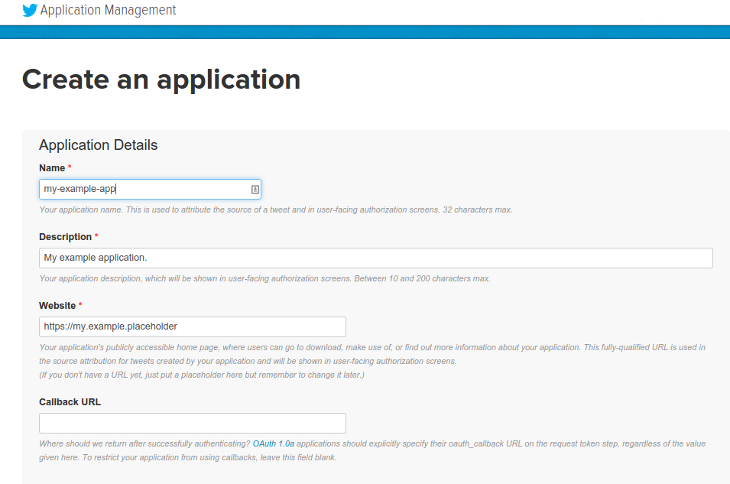Select the Website field with https://my.example.placeholder
730x484 pixels.
(x=192, y=327)
